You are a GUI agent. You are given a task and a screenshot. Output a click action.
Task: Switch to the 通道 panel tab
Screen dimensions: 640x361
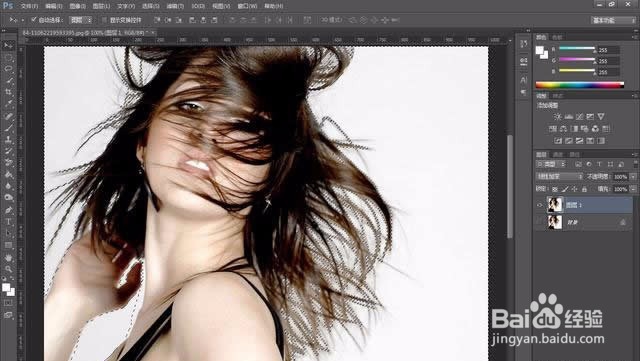tap(558, 154)
